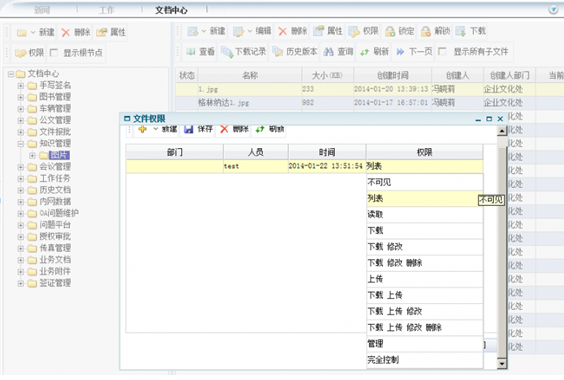Sort by the 大小(KB) column header
The width and height of the screenshot is (564, 380).
(x=327, y=76)
